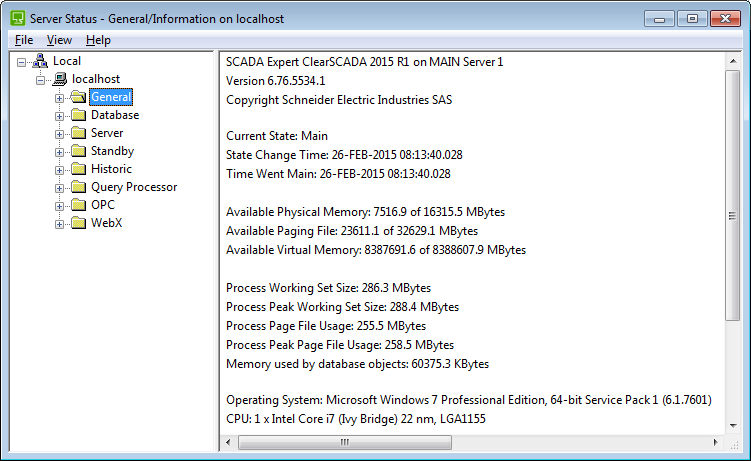Open the View menu
Viewport: 751px width, 461px height.
[59, 40]
